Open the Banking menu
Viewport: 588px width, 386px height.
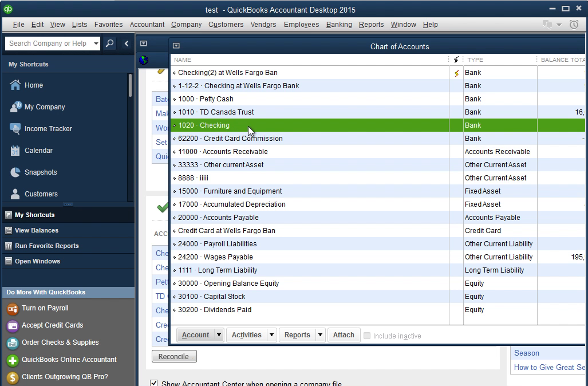pos(339,25)
